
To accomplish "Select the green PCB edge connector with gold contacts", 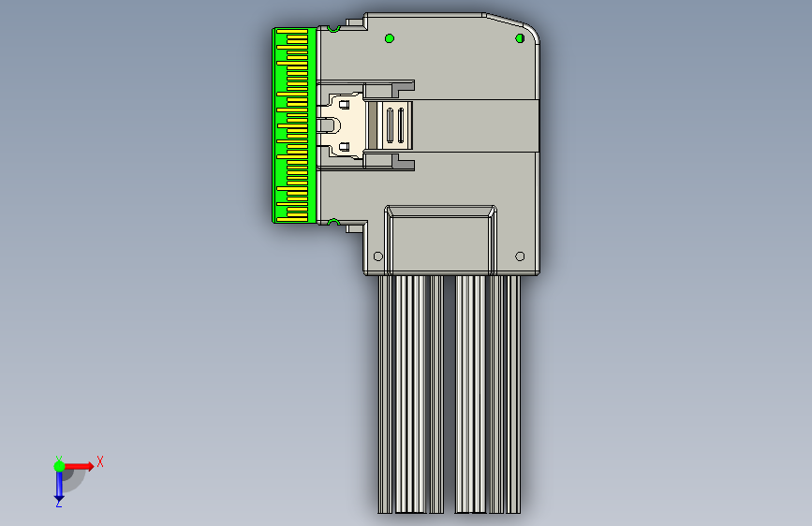I will point(294,125).
